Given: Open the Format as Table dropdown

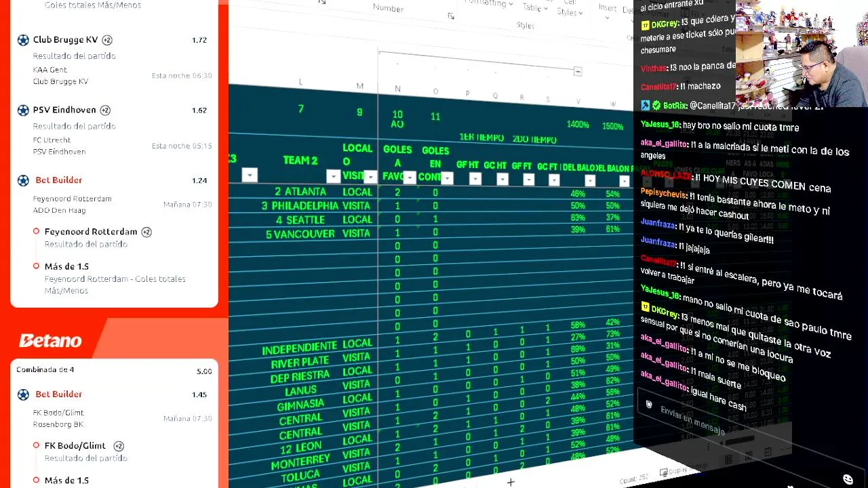Looking at the screenshot, I should (535, 6).
